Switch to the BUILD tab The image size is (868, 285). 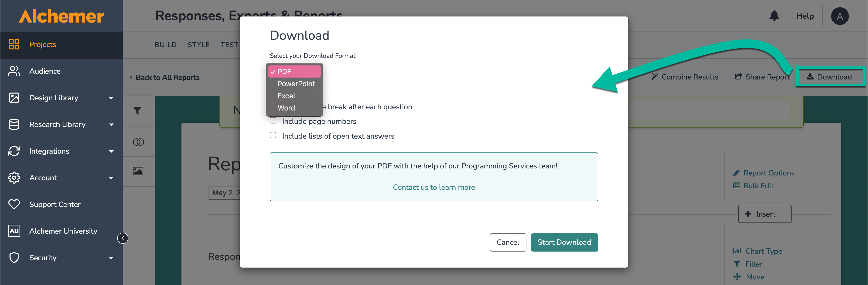point(165,45)
